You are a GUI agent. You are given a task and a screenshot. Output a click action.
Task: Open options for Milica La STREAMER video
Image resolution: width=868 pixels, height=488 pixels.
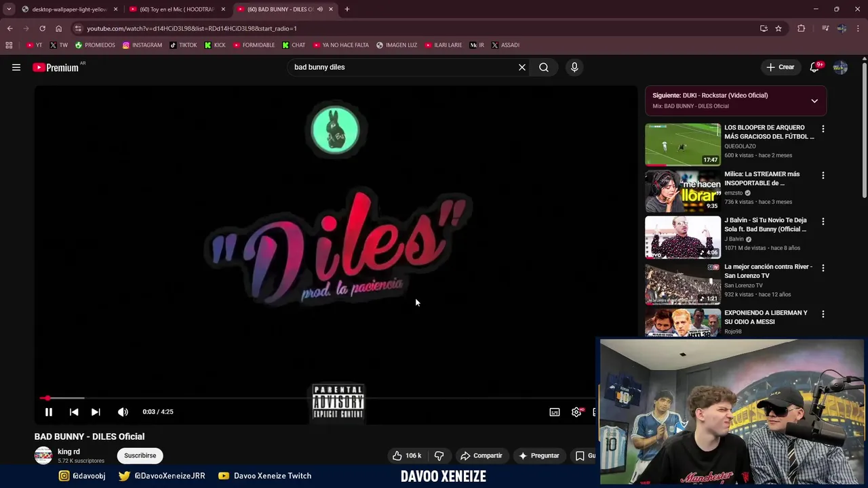point(823,175)
